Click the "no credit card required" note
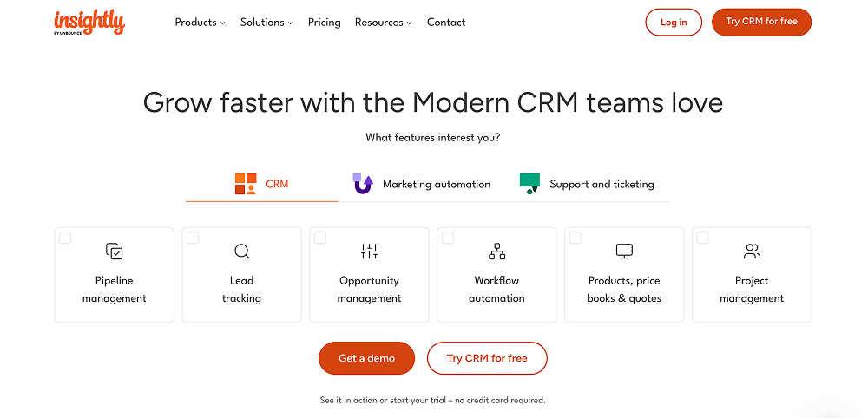The width and height of the screenshot is (868, 418). click(x=500, y=400)
